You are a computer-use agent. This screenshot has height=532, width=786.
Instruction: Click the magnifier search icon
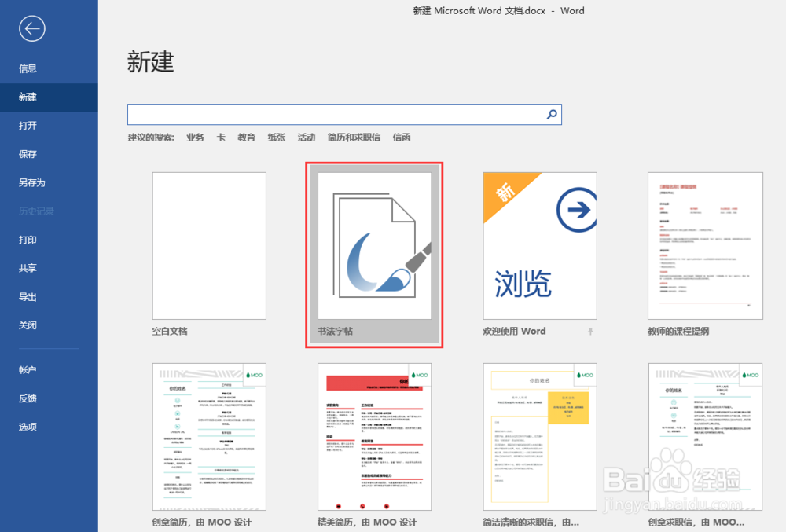552,114
